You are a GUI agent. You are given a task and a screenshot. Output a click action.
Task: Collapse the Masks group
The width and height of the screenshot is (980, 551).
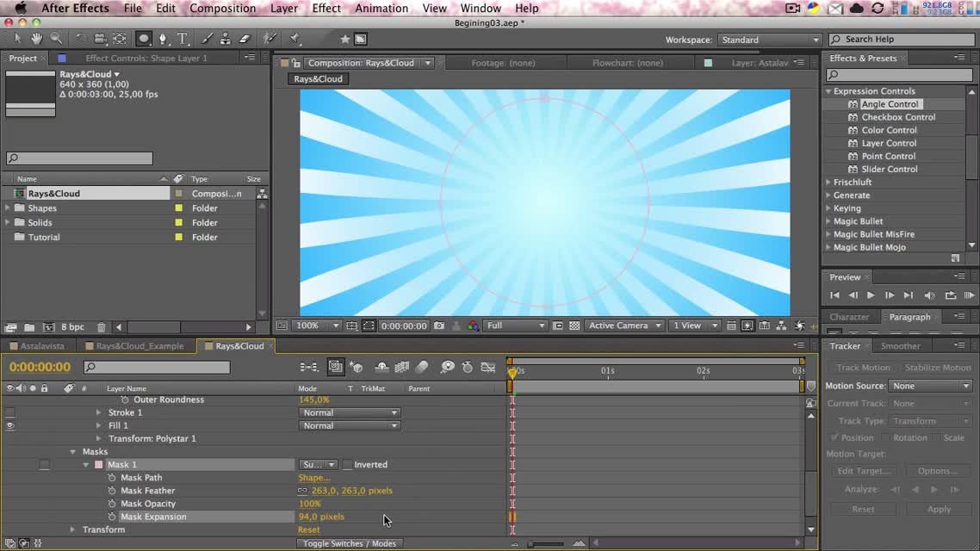(72, 451)
